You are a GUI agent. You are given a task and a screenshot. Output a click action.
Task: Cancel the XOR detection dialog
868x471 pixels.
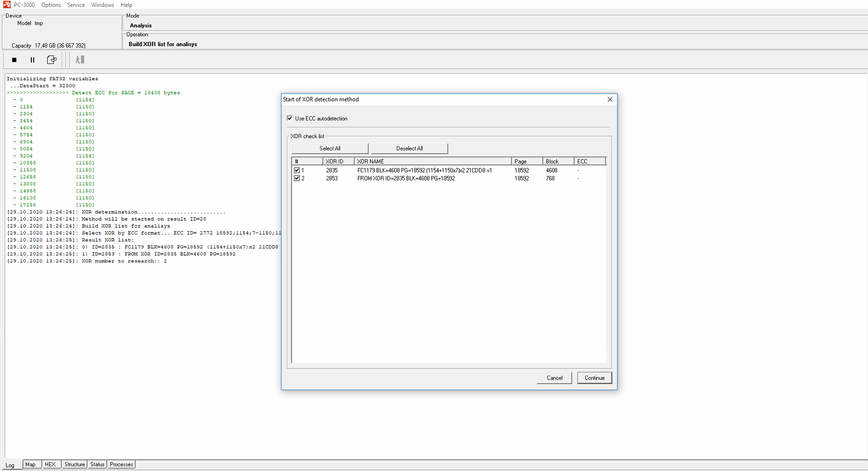(554, 378)
